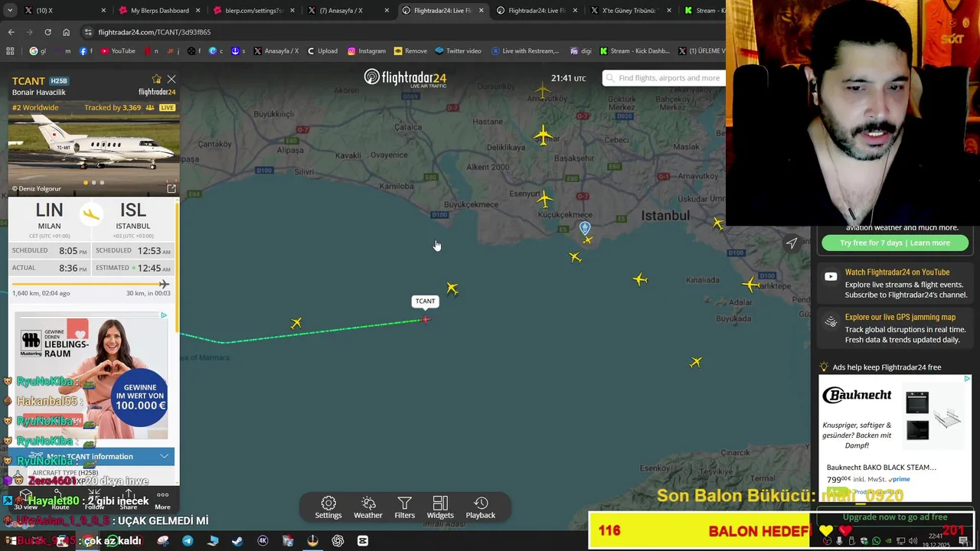Open the Filters funnel
Viewport: 980px width, 551px height.
coord(404,507)
